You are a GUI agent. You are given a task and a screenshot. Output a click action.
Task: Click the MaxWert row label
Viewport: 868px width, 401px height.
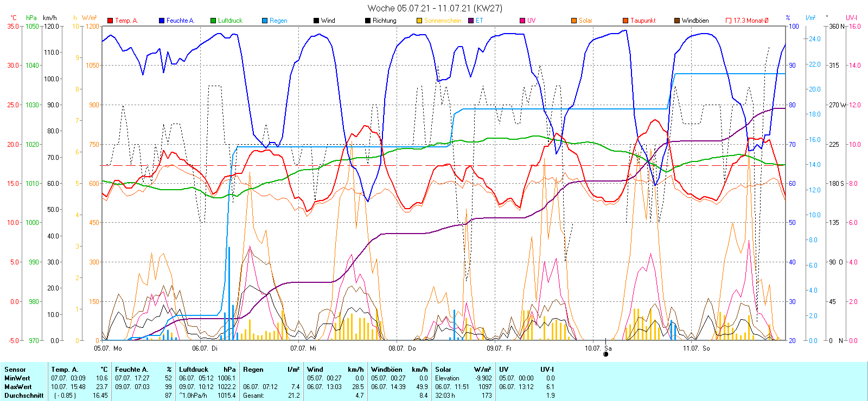18,387
